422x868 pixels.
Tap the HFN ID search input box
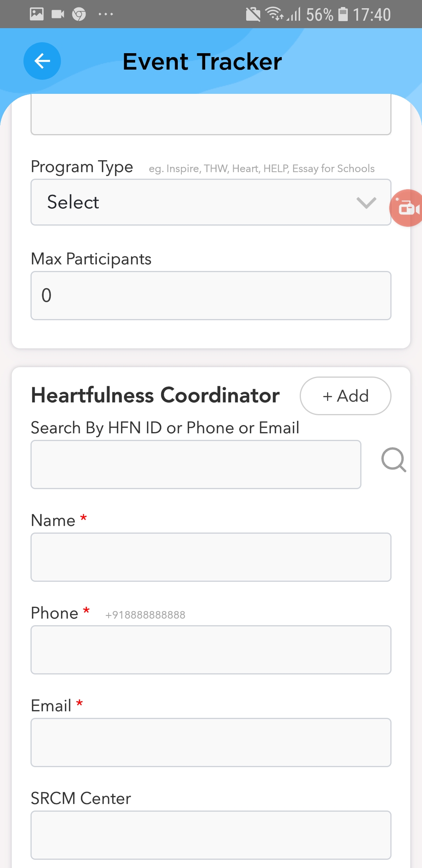pyautogui.click(x=196, y=464)
